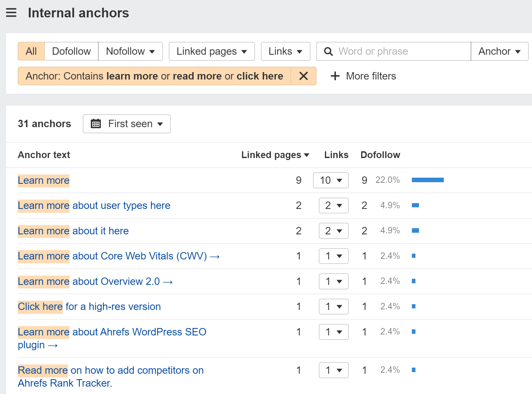Open the Read more about competitors link

[110, 370]
